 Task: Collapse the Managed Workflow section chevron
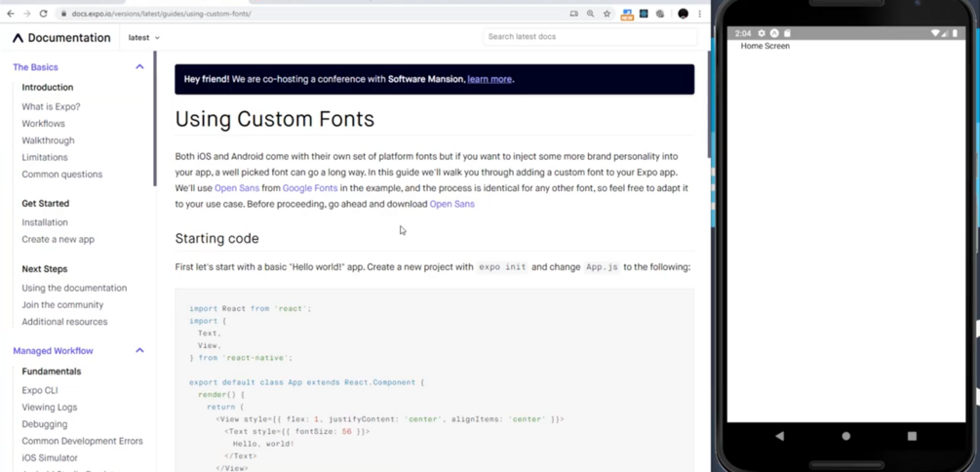(x=139, y=351)
